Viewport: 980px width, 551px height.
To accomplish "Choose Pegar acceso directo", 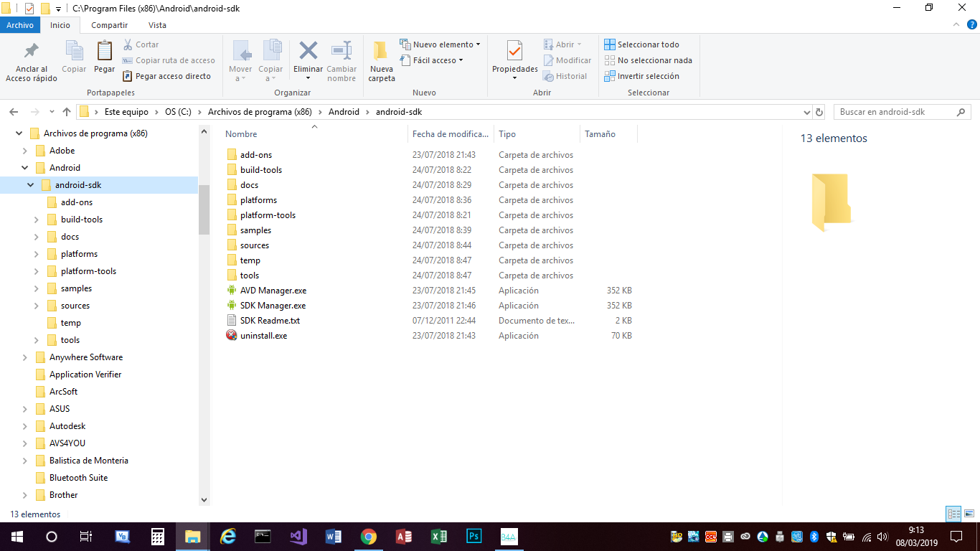I will tap(166, 76).
